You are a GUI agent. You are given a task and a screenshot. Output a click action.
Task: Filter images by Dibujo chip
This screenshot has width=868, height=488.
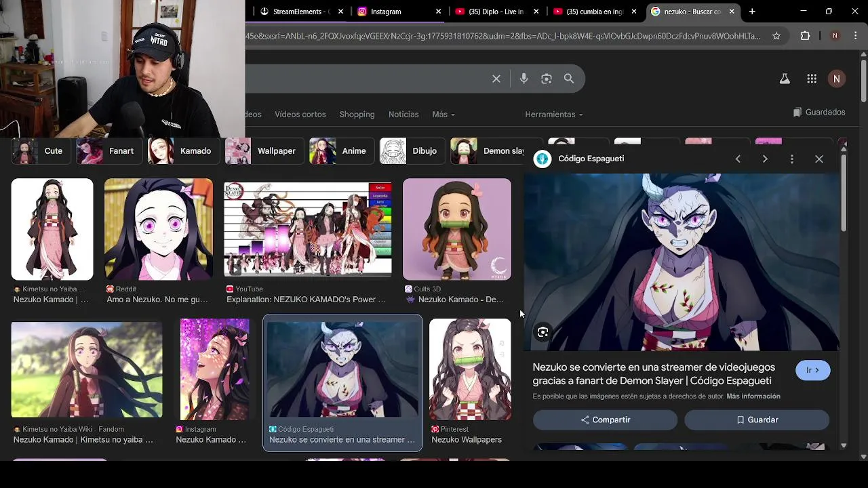(x=412, y=151)
